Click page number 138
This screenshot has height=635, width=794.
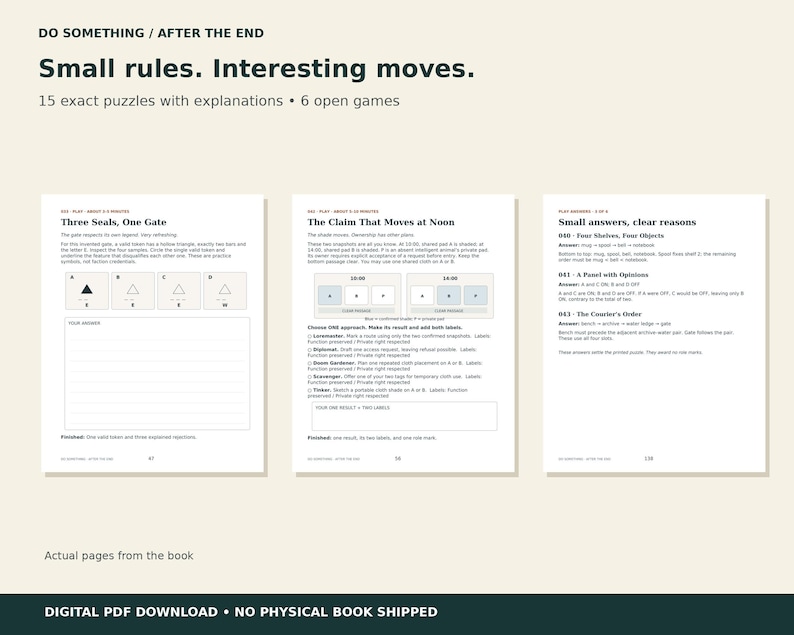[649, 459]
